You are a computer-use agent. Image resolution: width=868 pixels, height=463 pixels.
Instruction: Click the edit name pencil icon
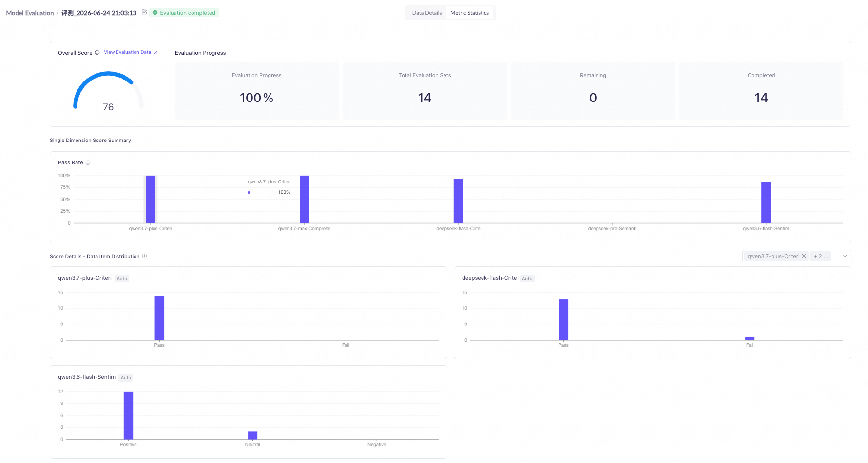click(144, 12)
